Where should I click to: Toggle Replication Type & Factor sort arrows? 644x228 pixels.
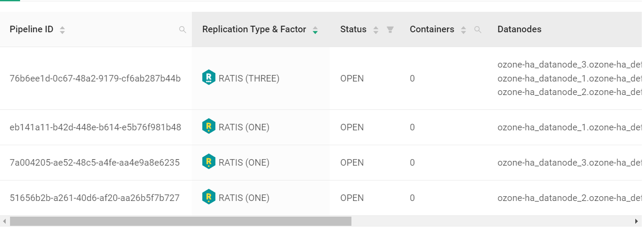click(x=315, y=30)
